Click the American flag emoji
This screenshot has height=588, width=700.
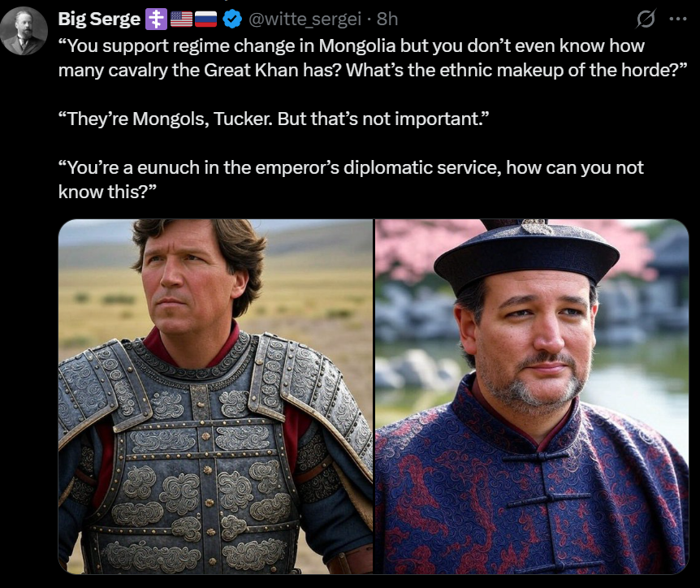181,19
